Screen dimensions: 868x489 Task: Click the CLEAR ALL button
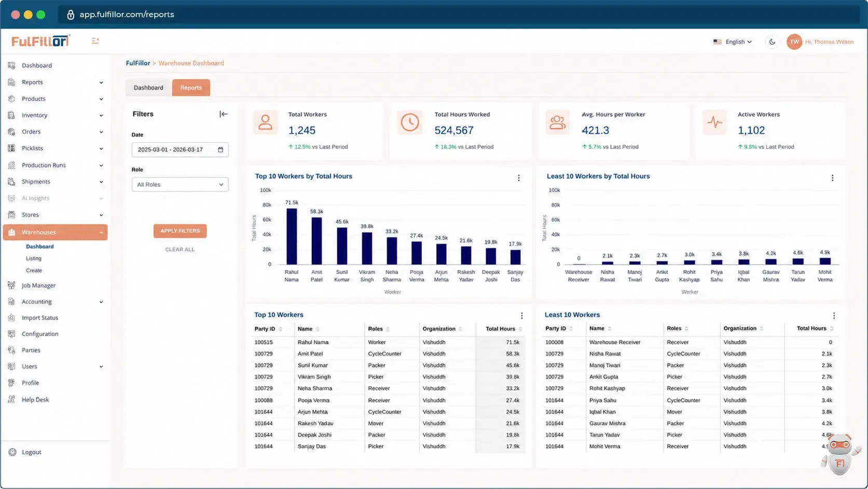click(180, 250)
